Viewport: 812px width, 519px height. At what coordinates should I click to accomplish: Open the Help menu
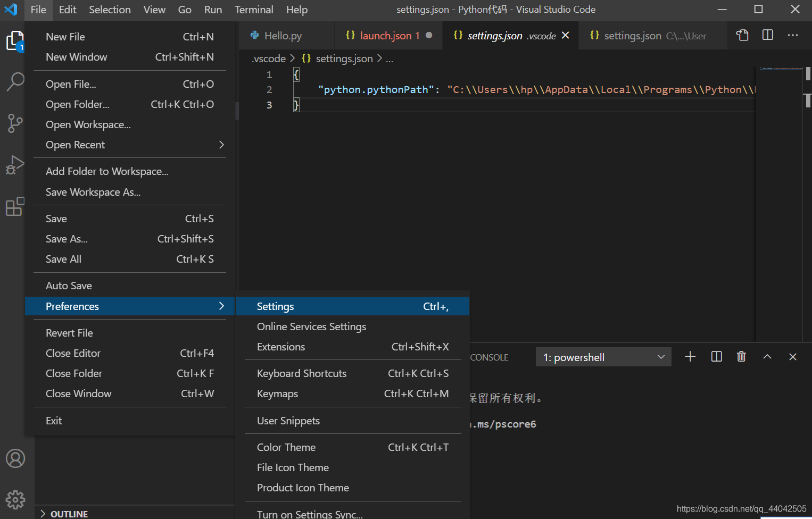297,10
